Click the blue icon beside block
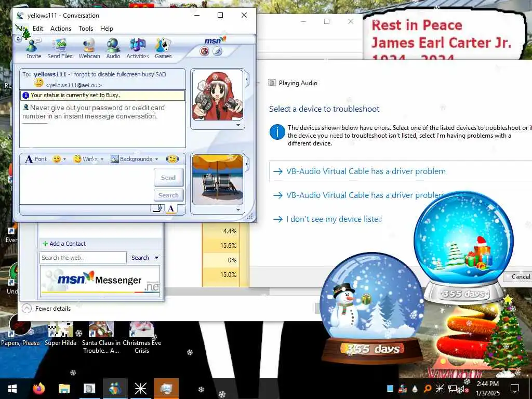The height and width of the screenshot is (399, 532). pos(218,51)
